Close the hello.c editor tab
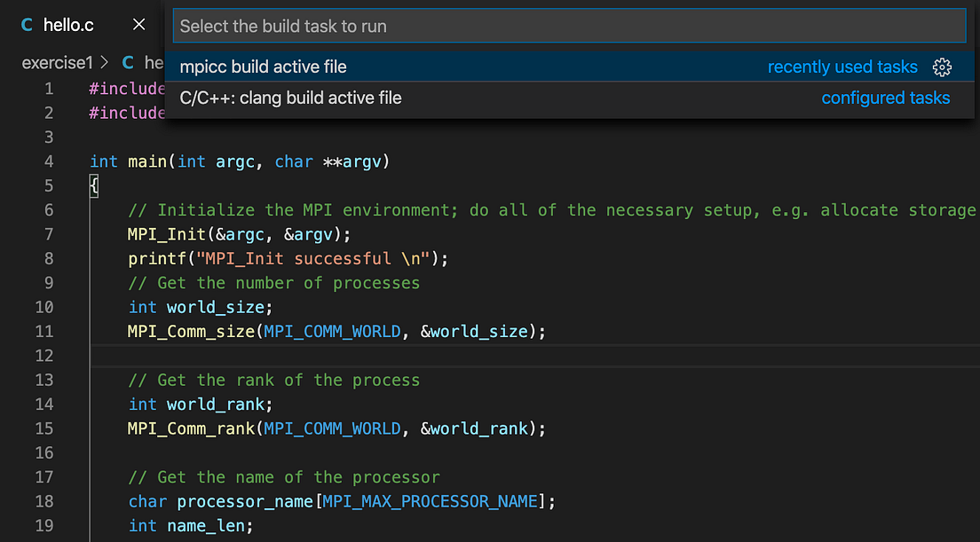 pyautogui.click(x=138, y=25)
